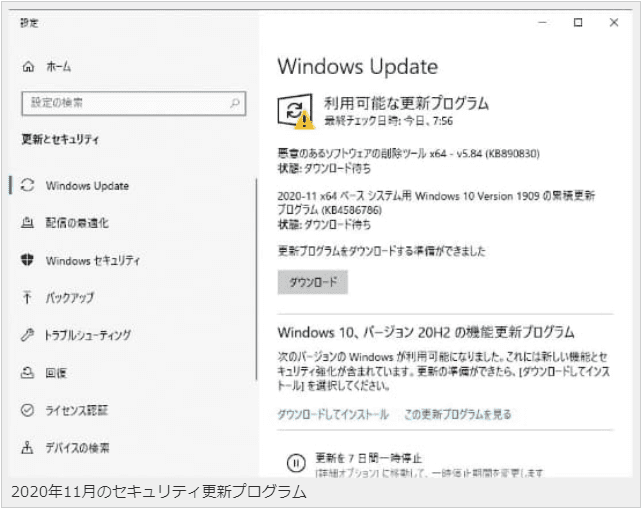Click the search magnifier in settings search

(235, 103)
